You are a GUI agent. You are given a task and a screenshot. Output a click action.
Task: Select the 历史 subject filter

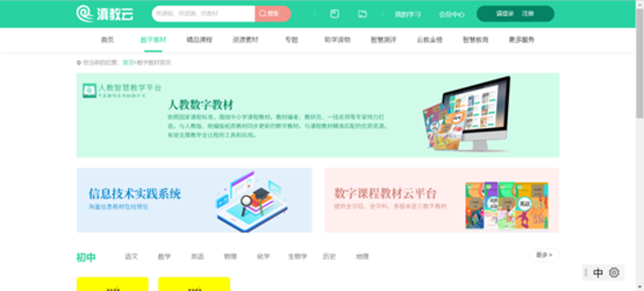tap(330, 256)
